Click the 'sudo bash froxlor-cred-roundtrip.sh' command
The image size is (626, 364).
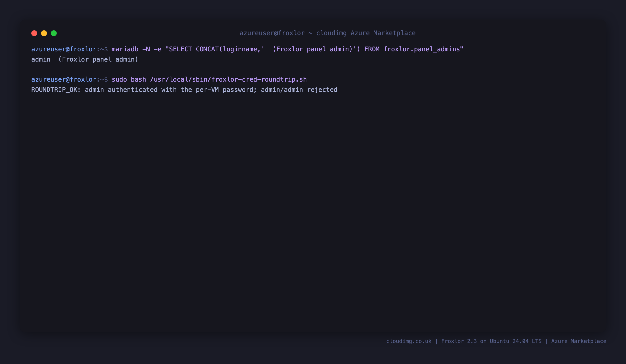209,79
